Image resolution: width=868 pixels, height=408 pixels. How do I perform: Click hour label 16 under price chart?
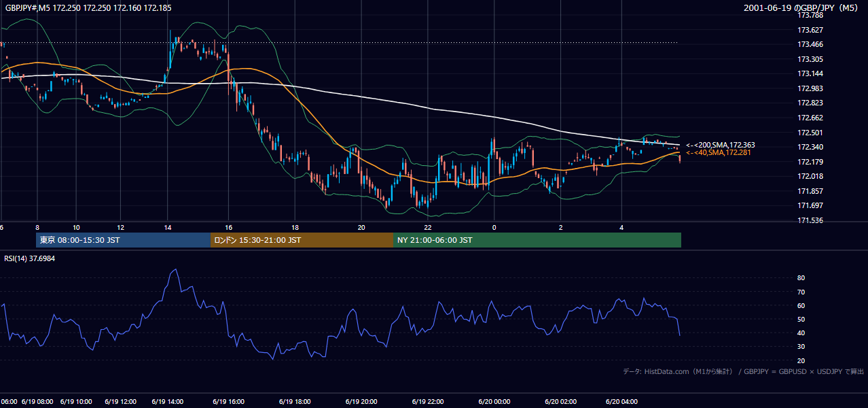click(229, 227)
